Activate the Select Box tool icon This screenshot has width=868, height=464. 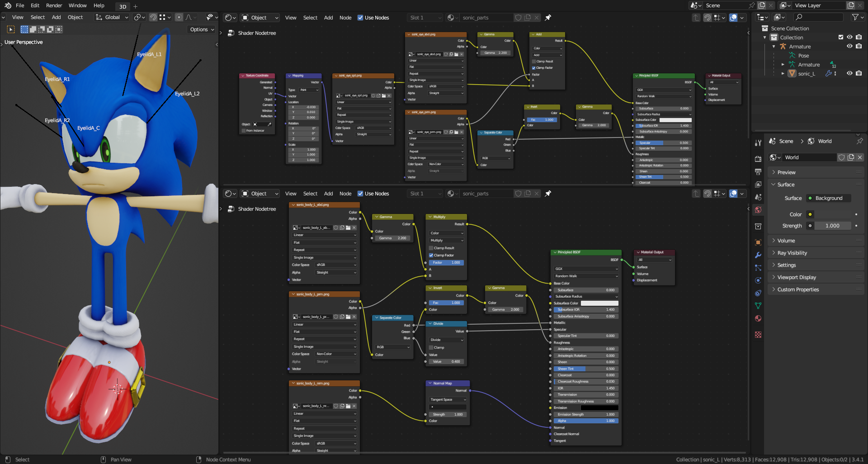(11, 29)
